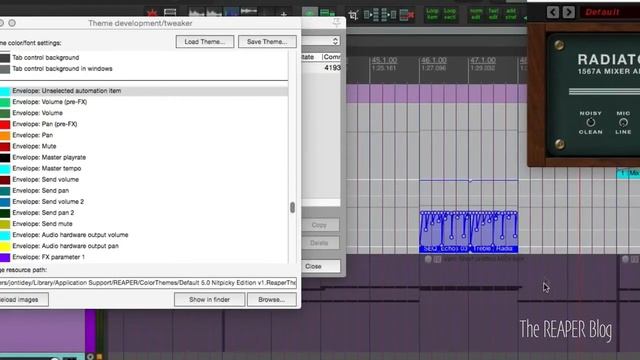This screenshot has height=360, width=640.
Task: Select Envelope: Audio hardware output volume row
Action: [x=144, y=235]
